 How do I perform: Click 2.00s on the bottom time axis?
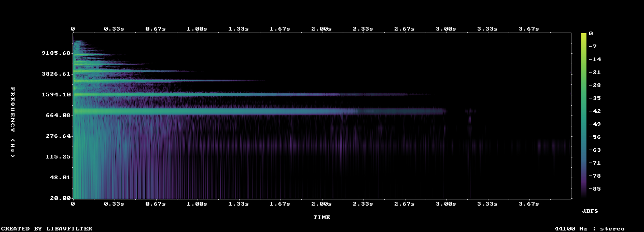(x=321, y=205)
